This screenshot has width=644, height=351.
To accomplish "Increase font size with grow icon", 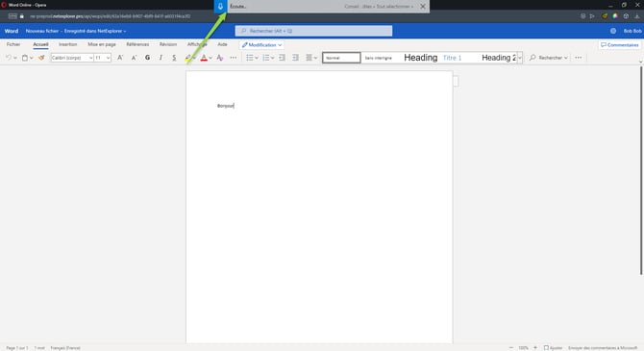I will click(x=120, y=58).
